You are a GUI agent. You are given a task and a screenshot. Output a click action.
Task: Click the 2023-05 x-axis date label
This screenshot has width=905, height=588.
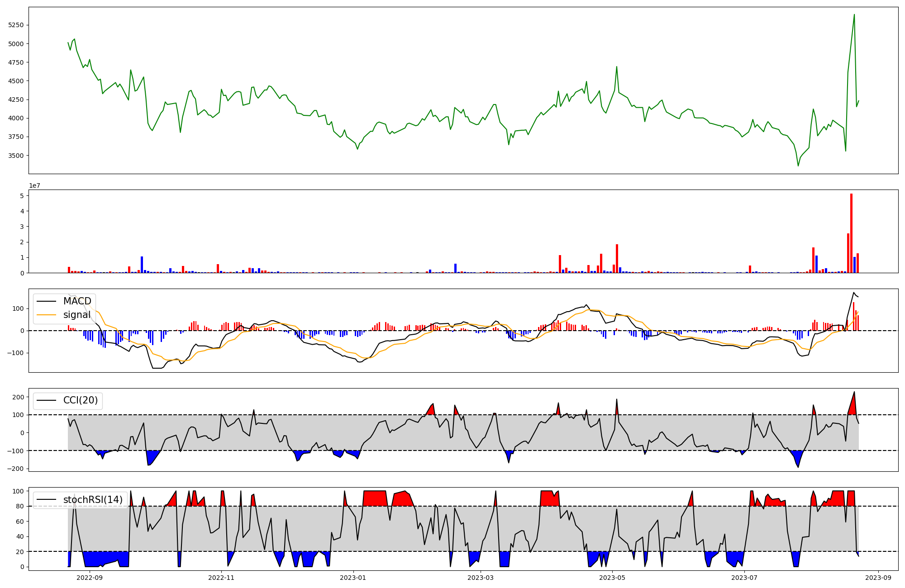pyautogui.click(x=612, y=578)
